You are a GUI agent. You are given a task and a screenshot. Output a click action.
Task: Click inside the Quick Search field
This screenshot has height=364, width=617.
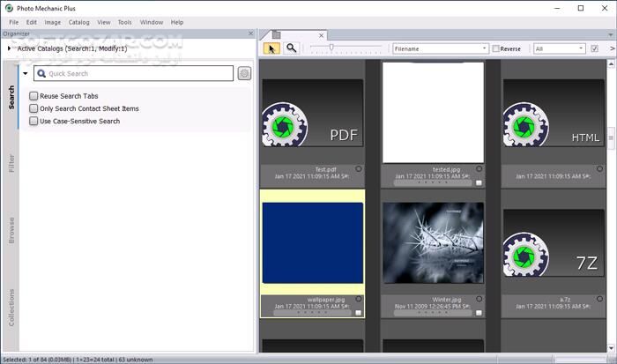click(132, 74)
